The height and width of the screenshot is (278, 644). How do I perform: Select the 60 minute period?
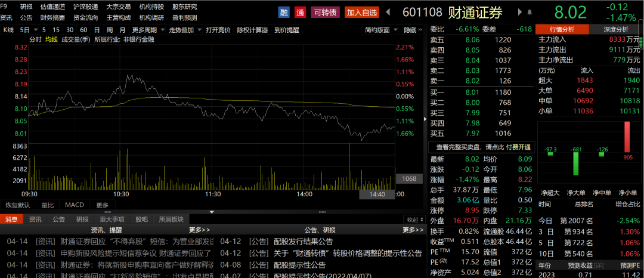[84, 30]
